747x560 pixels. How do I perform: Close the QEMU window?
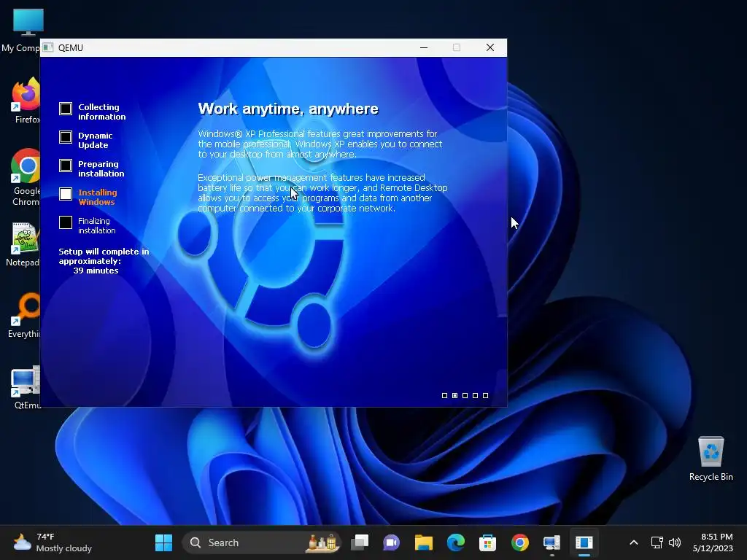(x=490, y=47)
